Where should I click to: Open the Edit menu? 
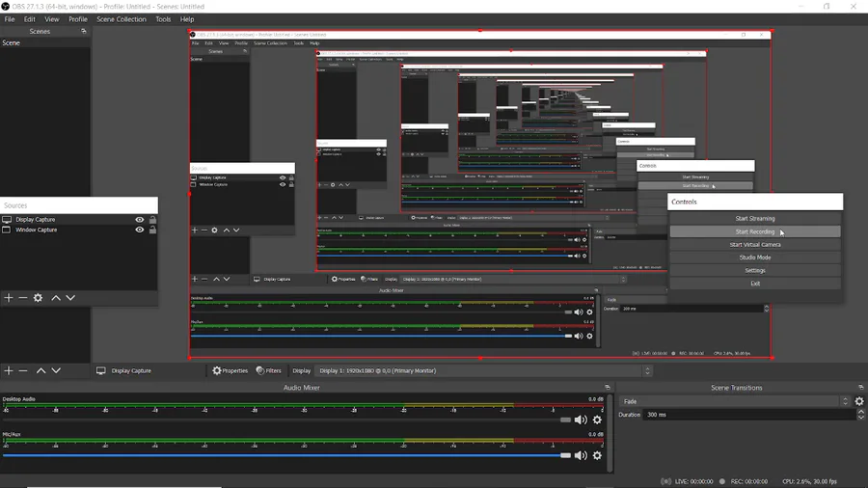pos(29,19)
